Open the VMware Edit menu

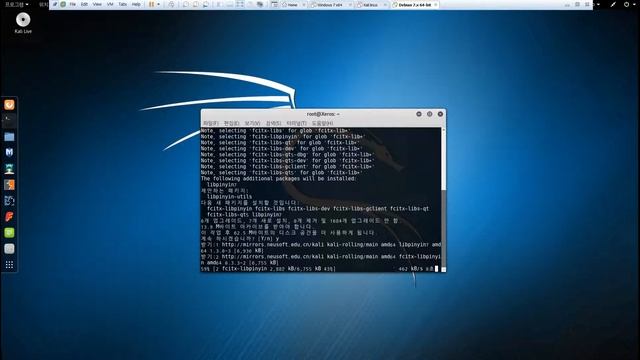coord(84,4)
